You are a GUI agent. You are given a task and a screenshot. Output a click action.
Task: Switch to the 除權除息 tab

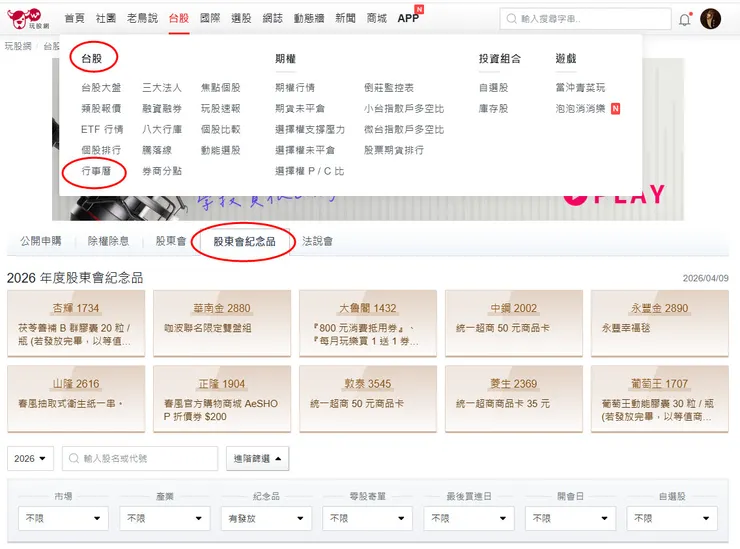tap(108, 241)
